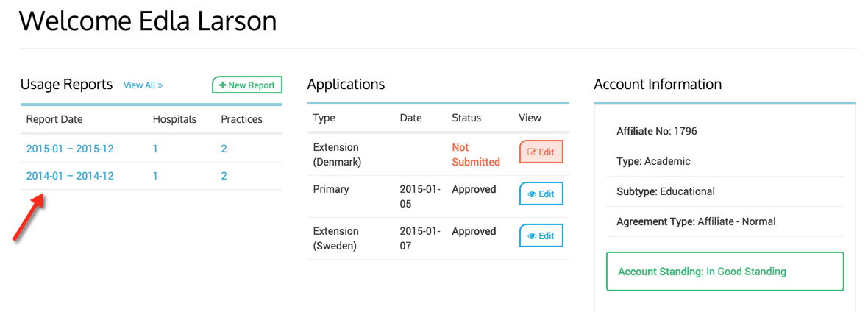This screenshot has height=312, width=868.
Task: Click the pencil icon on red Edit button
Action: (x=531, y=152)
